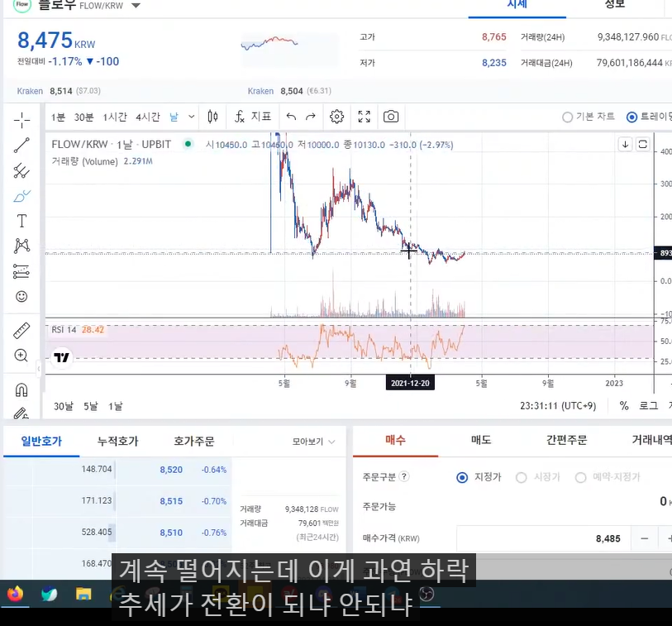Open Firefox from the taskbar
The image size is (672, 626).
15,595
